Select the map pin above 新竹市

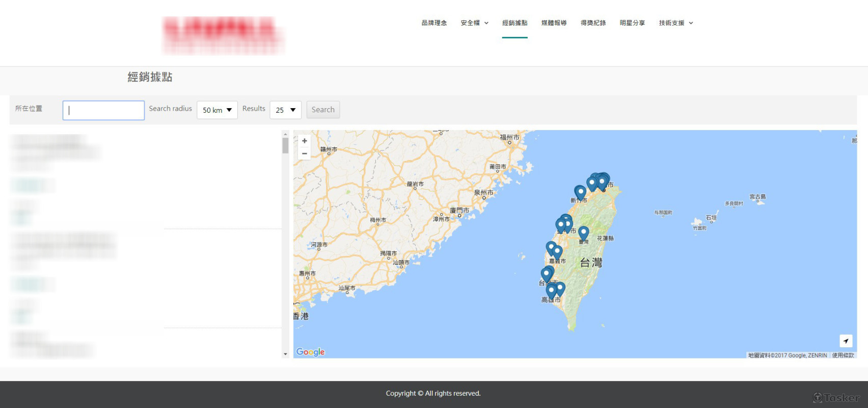(x=580, y=193)
